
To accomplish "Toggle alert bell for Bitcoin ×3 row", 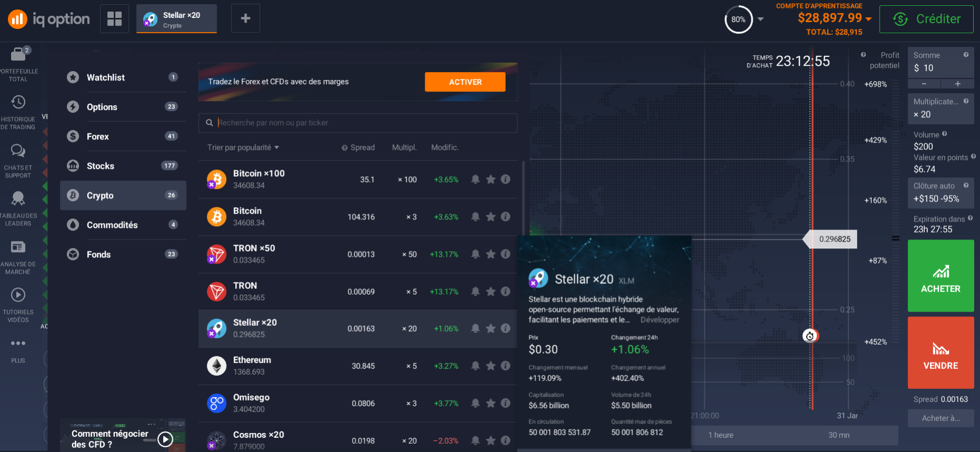I will [x=475, y=217].
